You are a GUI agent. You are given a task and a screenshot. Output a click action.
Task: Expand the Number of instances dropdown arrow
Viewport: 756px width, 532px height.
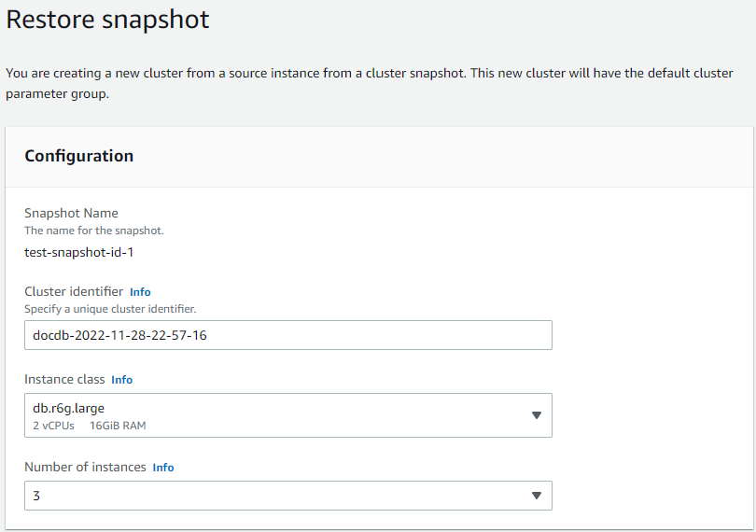click(536, 496)
